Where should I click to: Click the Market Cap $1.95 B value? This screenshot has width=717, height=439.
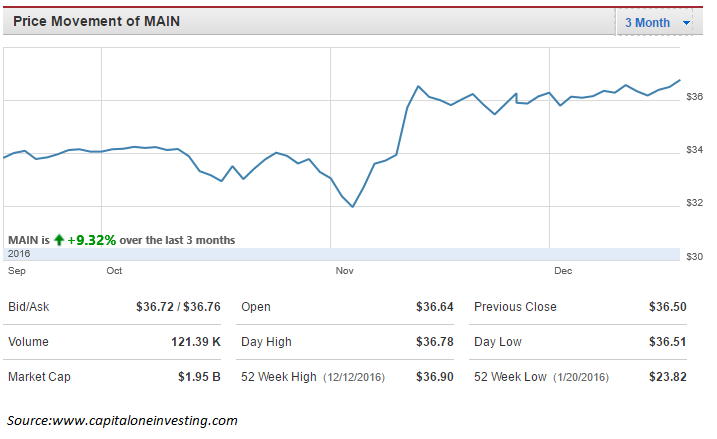199,377
